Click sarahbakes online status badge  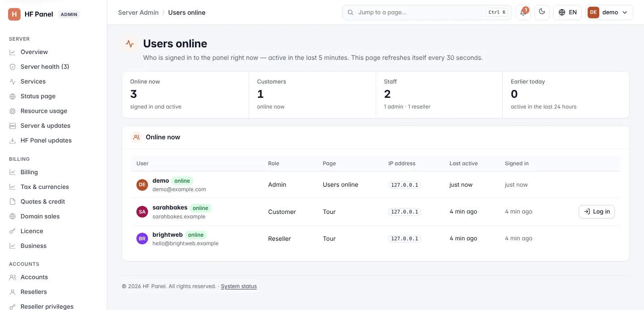(x=200, y=208)
